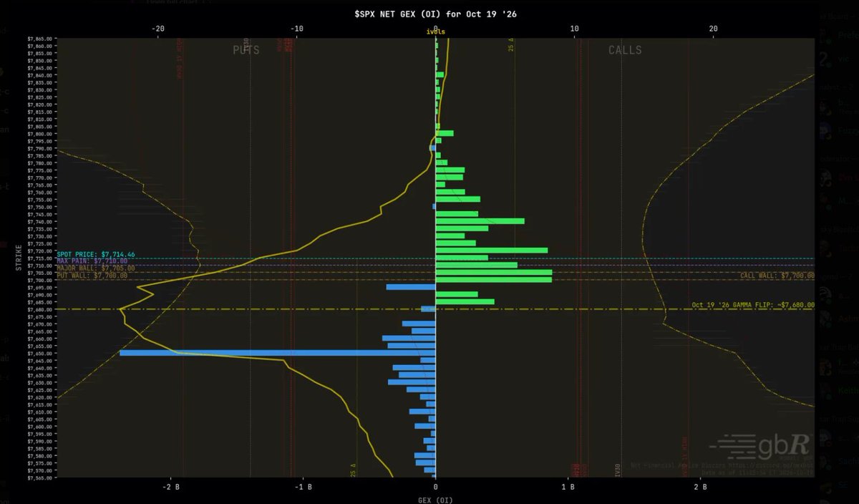This screenshot has width=859, height=504.
Task: Click the "2 B" bottom axis tick
Action: (700, 488)
